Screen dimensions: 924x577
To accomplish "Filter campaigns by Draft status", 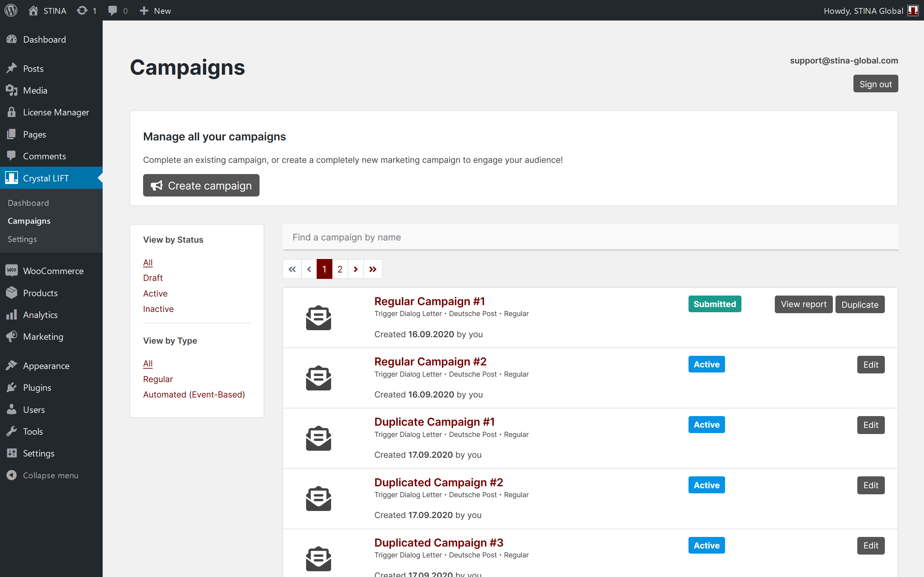I will pyautogui.click(x=153, y=278).
